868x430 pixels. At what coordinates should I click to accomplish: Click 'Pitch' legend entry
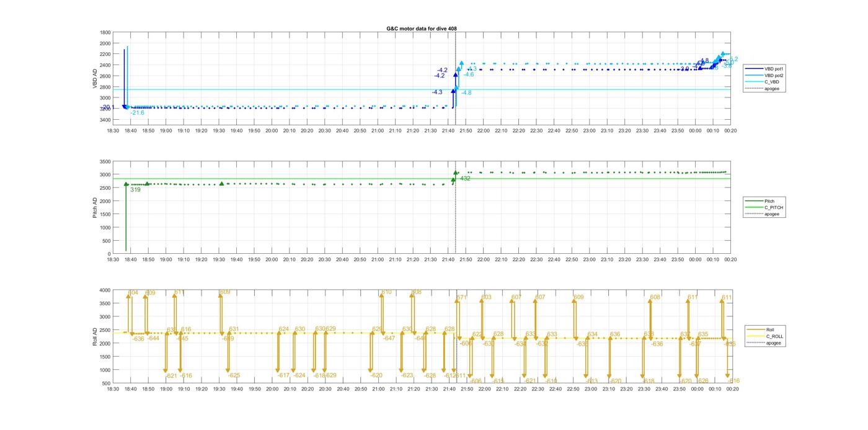(x=769, y=201)
